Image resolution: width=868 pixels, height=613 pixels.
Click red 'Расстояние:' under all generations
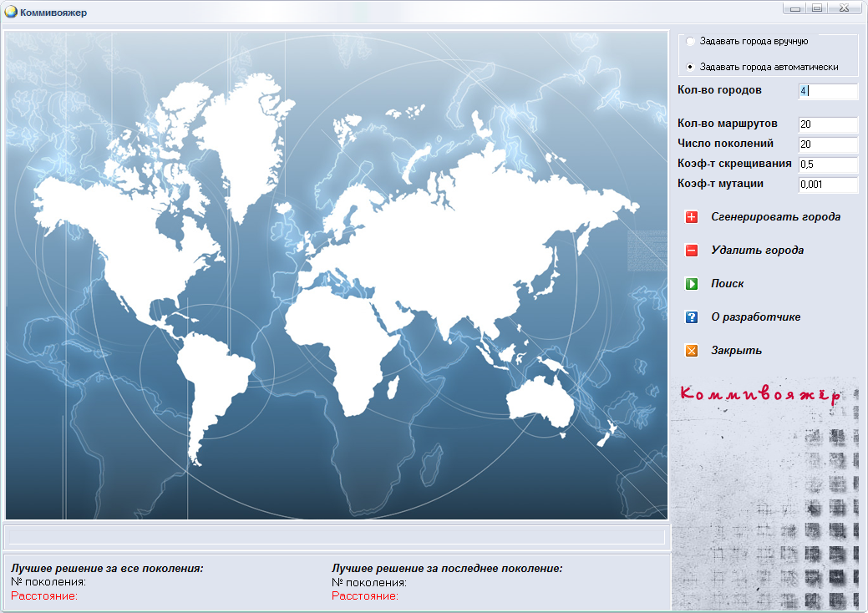click(44, 595)
